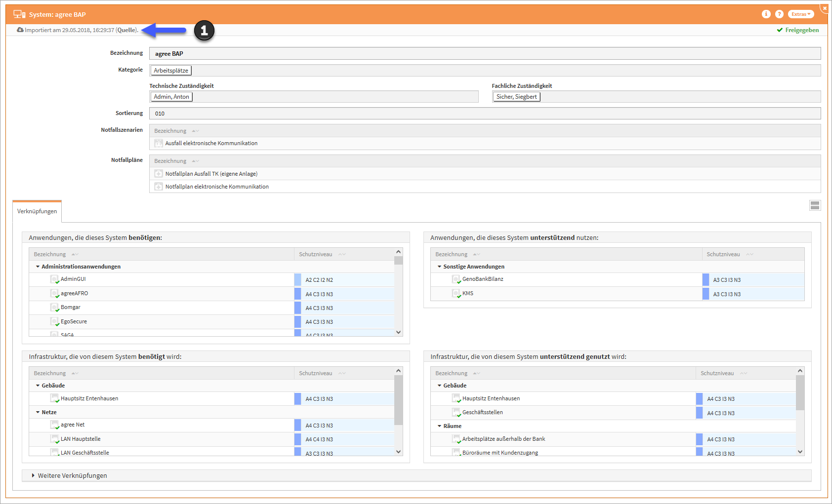832x504 pixels.
Task: Collapse the Administrationsanwendungen group
Action: pos(38,267)
